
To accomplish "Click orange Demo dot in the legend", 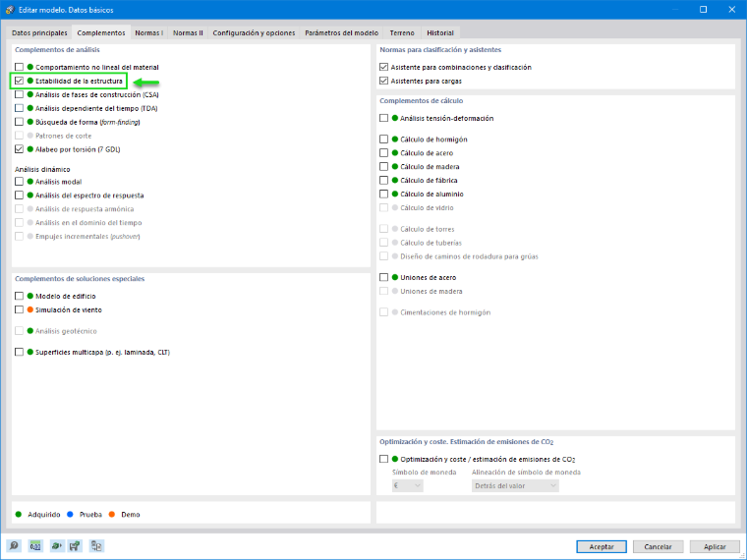I will pos(112,514).
